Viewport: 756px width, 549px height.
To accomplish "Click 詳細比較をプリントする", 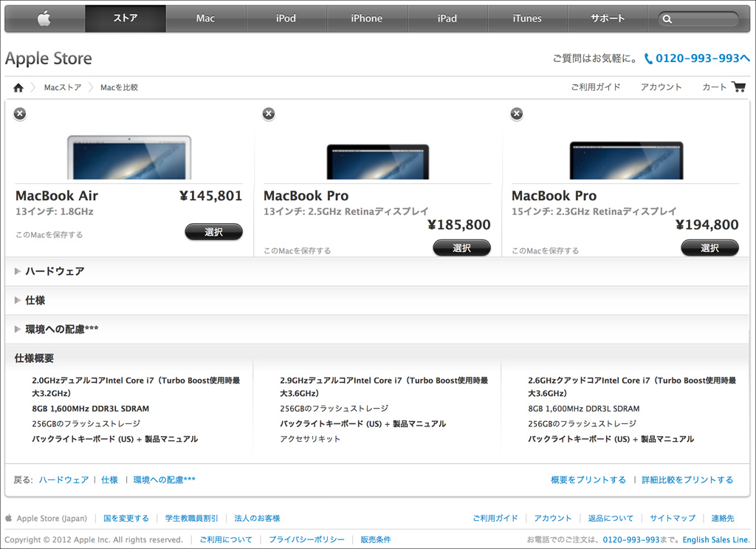I will [x=687, y=480].
